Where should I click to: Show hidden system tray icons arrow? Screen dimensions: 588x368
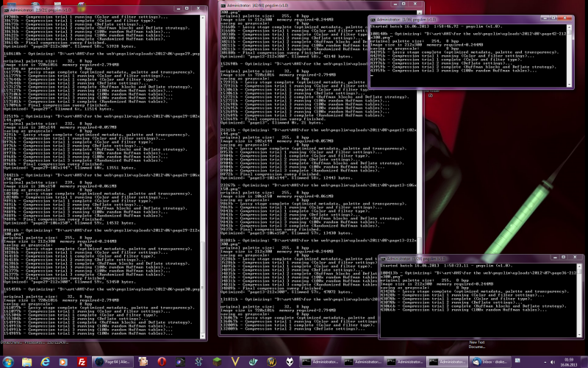click(x=545, y=362)
